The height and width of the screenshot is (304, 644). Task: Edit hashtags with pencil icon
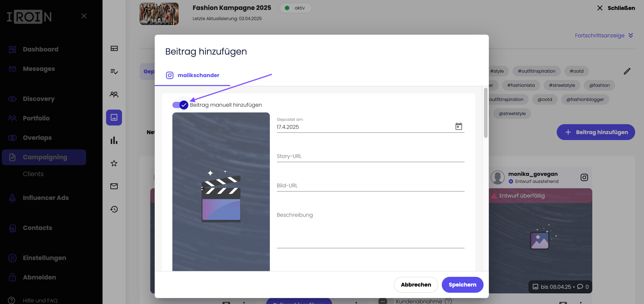(627, 71)
